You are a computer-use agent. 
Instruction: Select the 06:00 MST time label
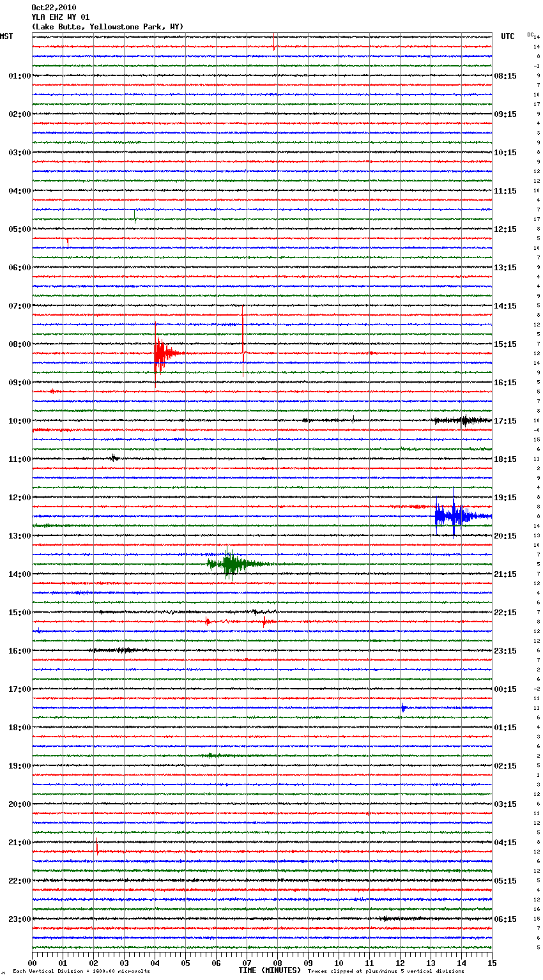pos(20,268)
